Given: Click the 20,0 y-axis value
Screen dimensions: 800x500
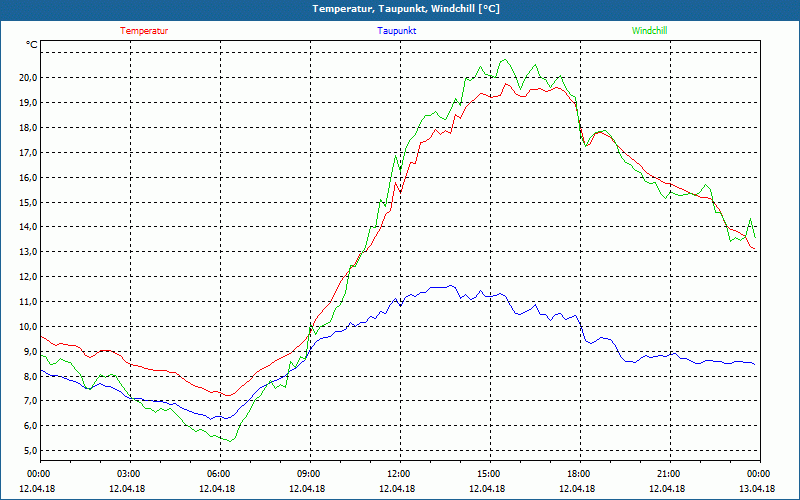Looking at the screenshot, I should [x=29, y=78].
